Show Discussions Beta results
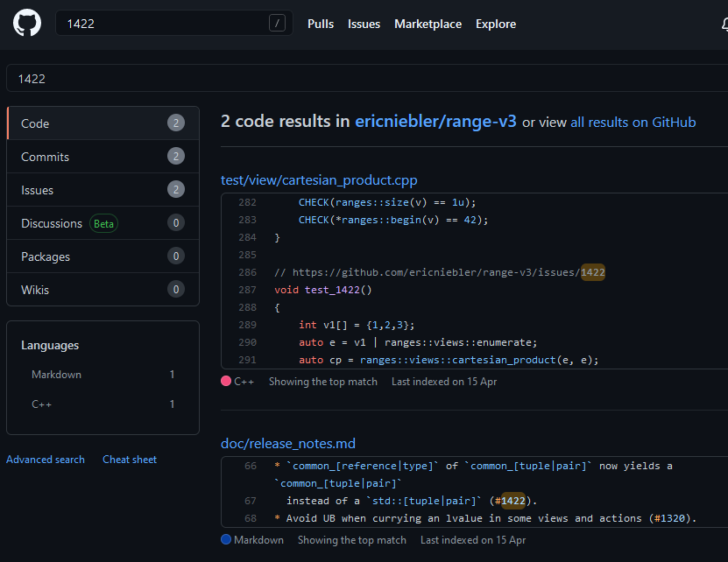 (x=103, y=223)
